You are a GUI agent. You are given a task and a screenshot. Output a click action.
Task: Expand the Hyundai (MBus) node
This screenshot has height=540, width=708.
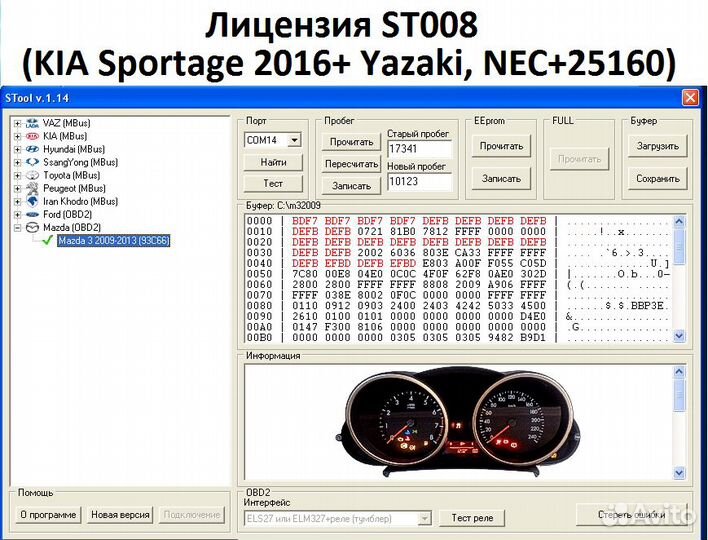point(17,149)
